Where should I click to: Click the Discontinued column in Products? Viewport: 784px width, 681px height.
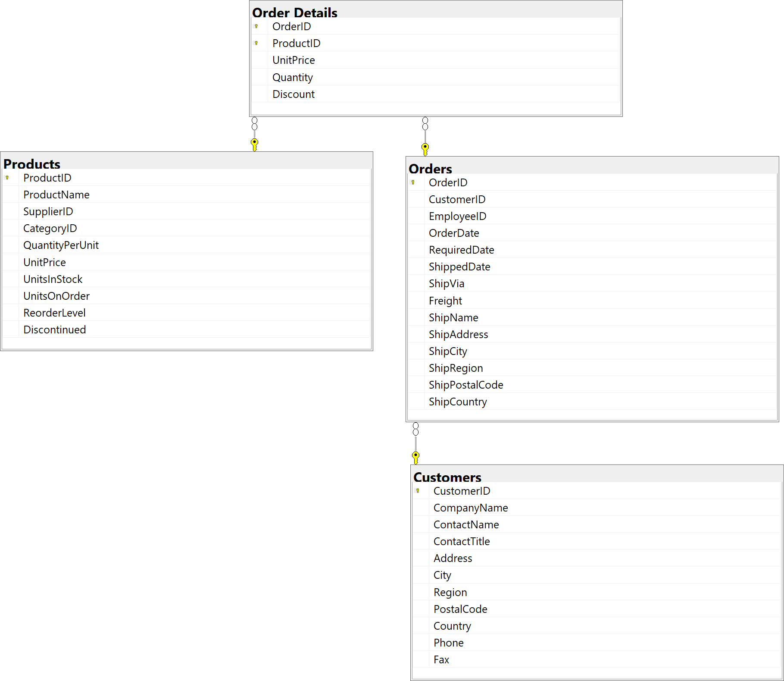click(x=55, y=330)
